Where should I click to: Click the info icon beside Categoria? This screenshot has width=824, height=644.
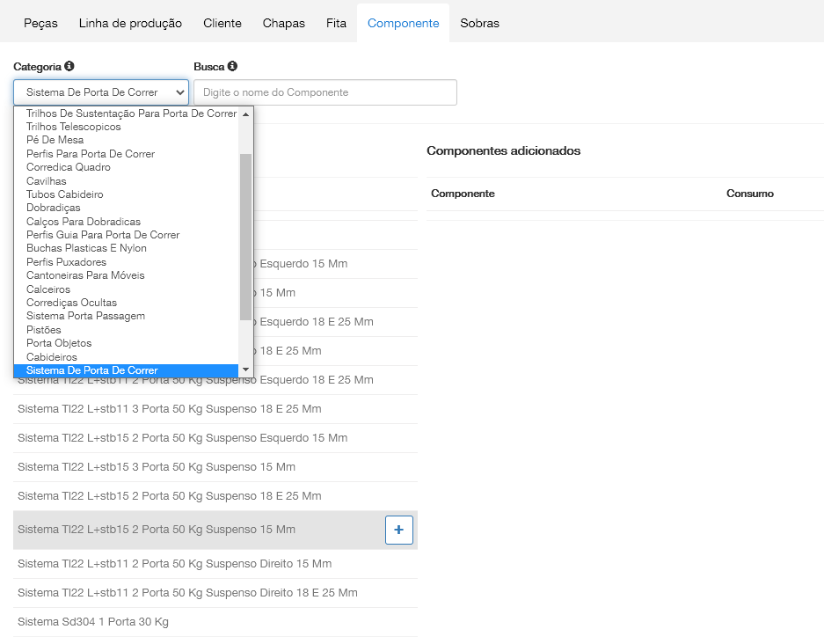pyautogui.click(x=69, y=66)
